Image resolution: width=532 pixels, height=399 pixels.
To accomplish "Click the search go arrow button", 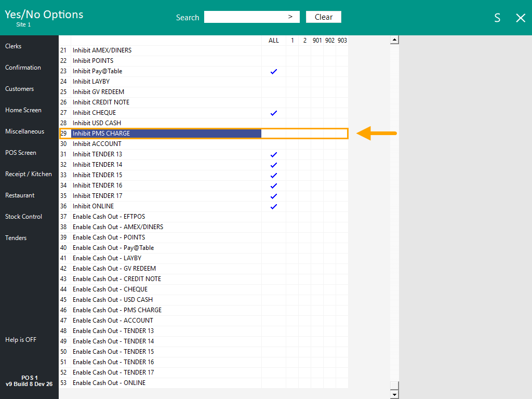I will (290, 17).
